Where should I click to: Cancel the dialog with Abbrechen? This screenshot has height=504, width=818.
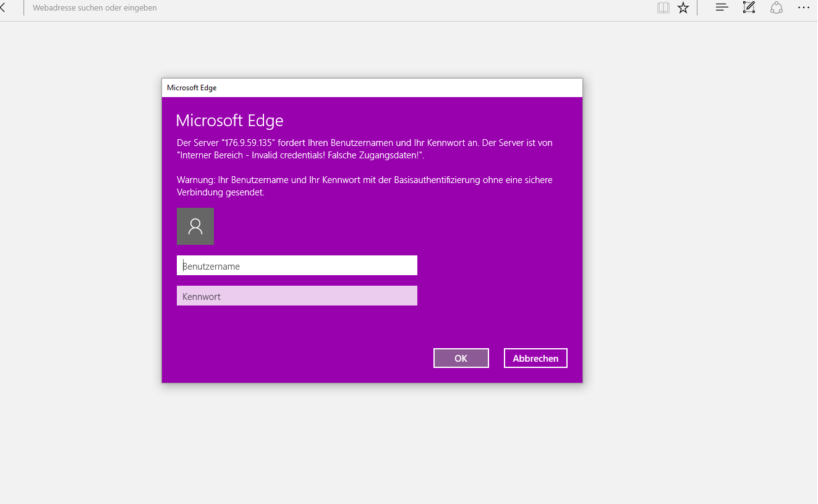click(535, 358)
